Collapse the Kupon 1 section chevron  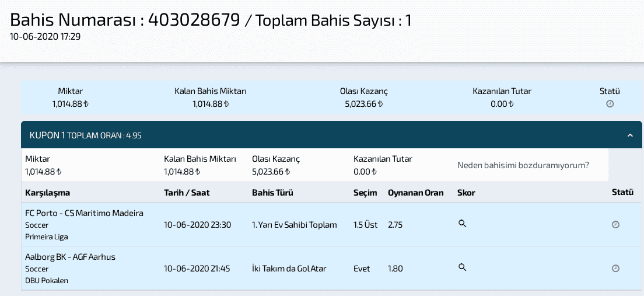click(630, 135)
